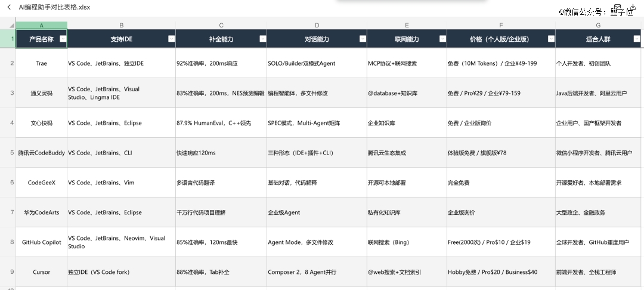644x290 pixels.
Task: Expand the 联网能力 filter arrow
Action: [x=442, y=39]
